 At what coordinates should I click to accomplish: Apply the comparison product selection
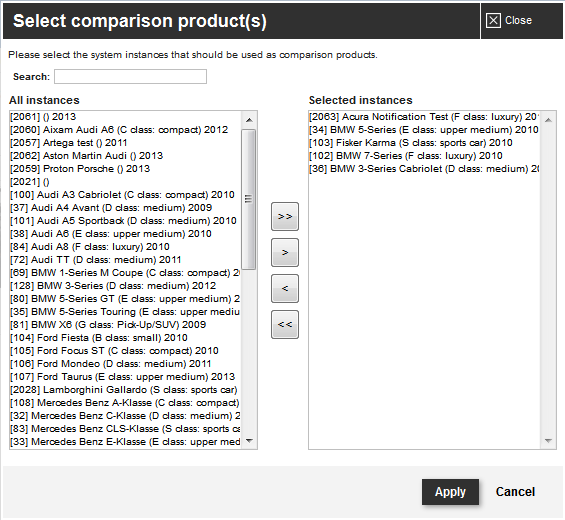(x=450, y=492)
